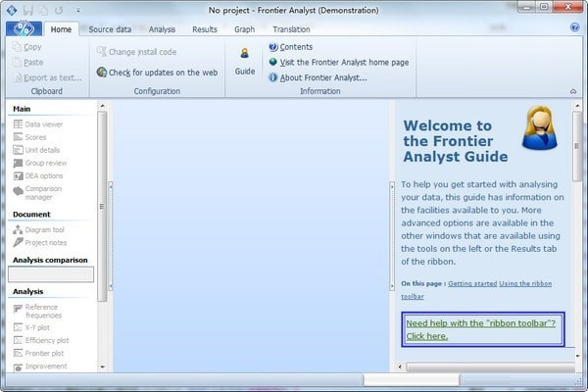
Task: Click the left panel collapse splitter handle
Action: pos(110,235)
